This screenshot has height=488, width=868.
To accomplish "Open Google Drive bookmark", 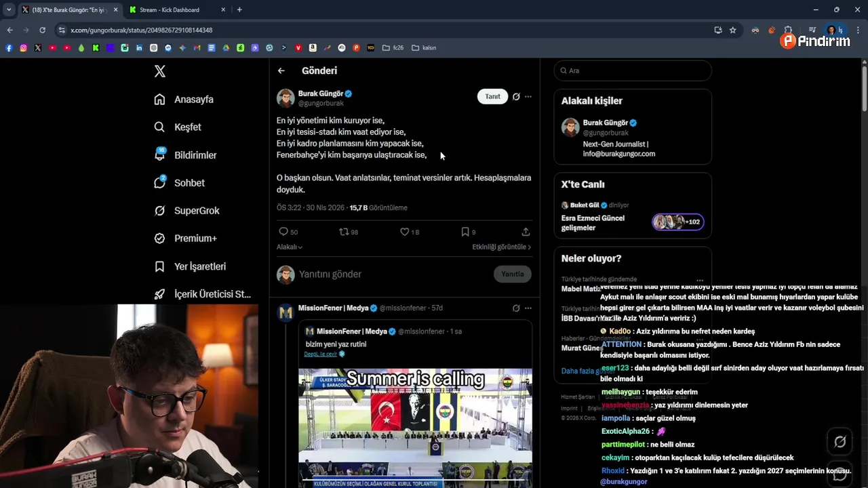I will [x=226, y=47].
